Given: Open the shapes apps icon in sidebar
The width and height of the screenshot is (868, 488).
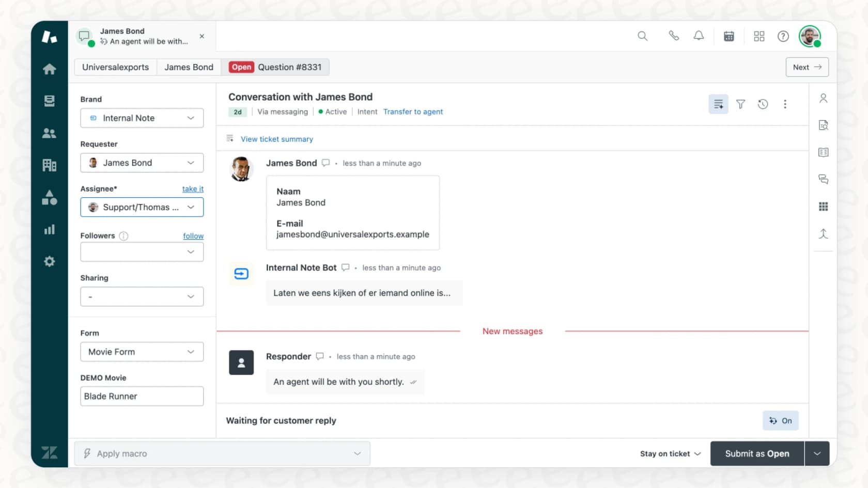Looking at the screenshot, I should (49, 197).
